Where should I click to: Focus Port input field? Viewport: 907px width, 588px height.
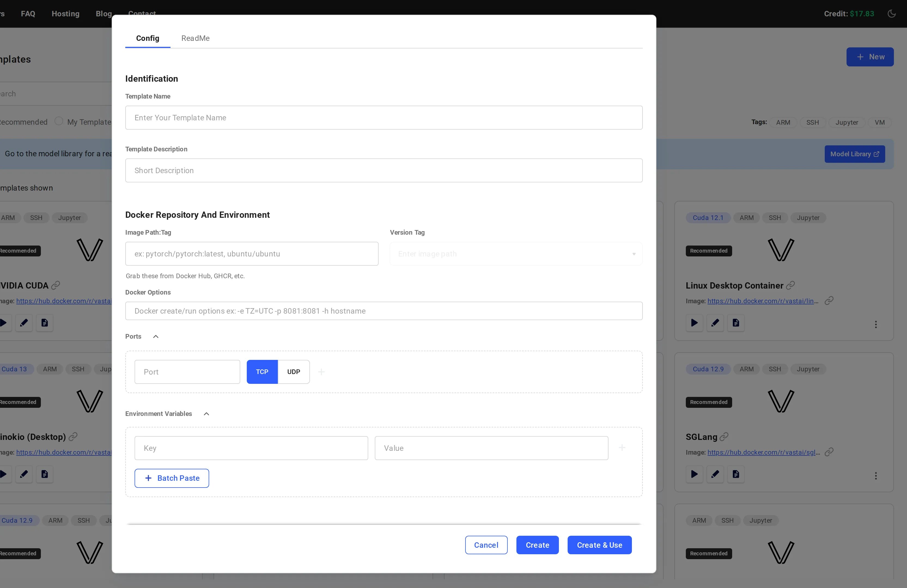coord(187,372)
